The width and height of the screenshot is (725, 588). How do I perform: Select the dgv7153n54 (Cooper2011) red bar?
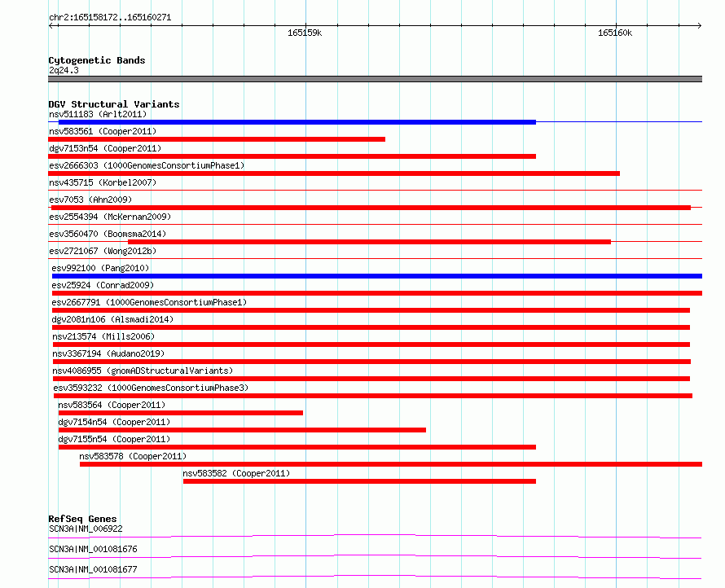[x=292, y=156]
